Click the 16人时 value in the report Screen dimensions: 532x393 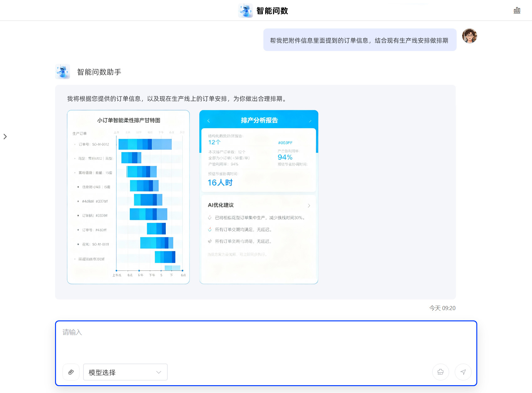(x=220, y=183)
